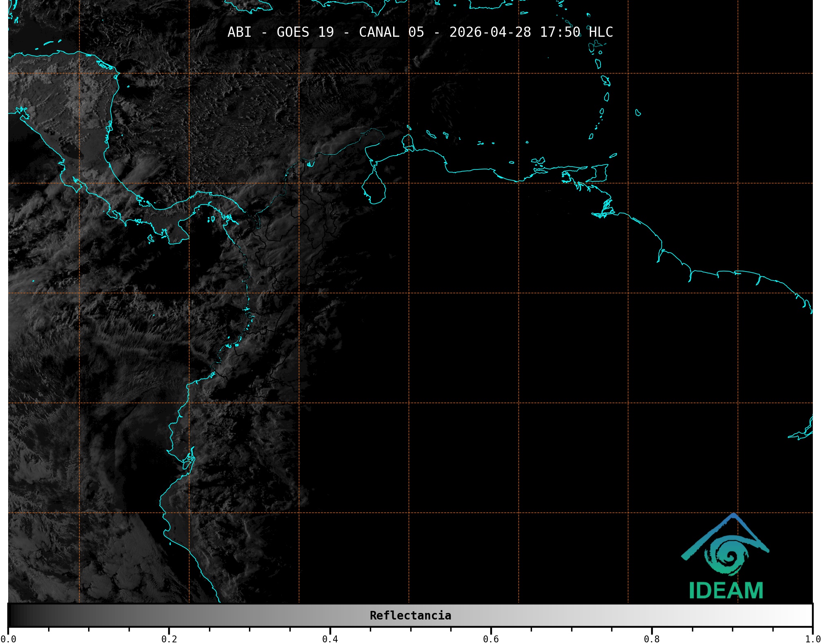
Task: Click the Barbados island outline
Action: coord(638,113)
